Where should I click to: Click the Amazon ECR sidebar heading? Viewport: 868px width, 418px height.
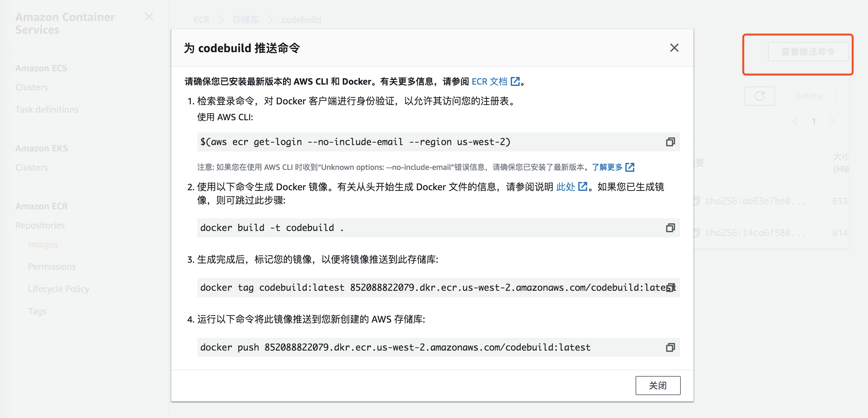tap(41, 206)
